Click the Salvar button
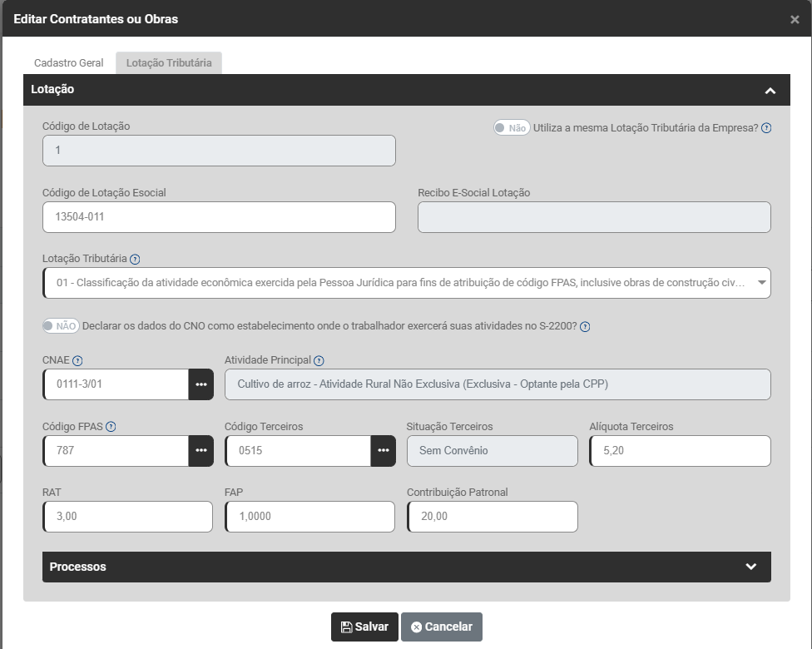812x649 pixels. coord(364,627)
